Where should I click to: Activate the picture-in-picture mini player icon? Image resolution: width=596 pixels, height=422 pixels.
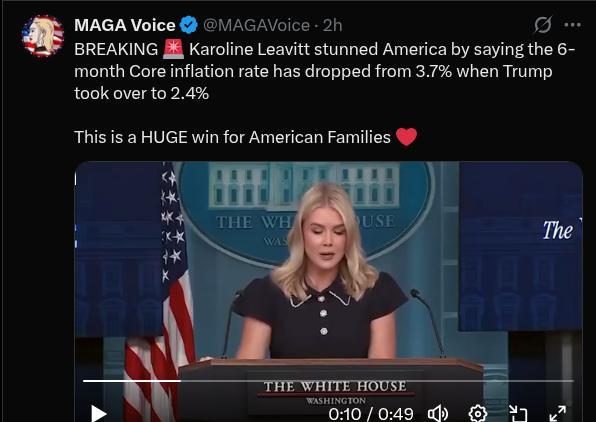coord(518,414)
